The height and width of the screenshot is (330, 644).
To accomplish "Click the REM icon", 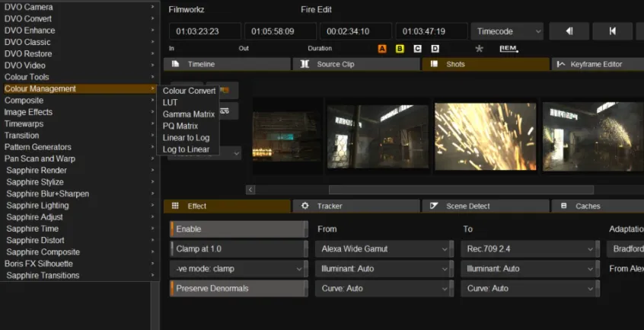I will click(x=509, y=49).
